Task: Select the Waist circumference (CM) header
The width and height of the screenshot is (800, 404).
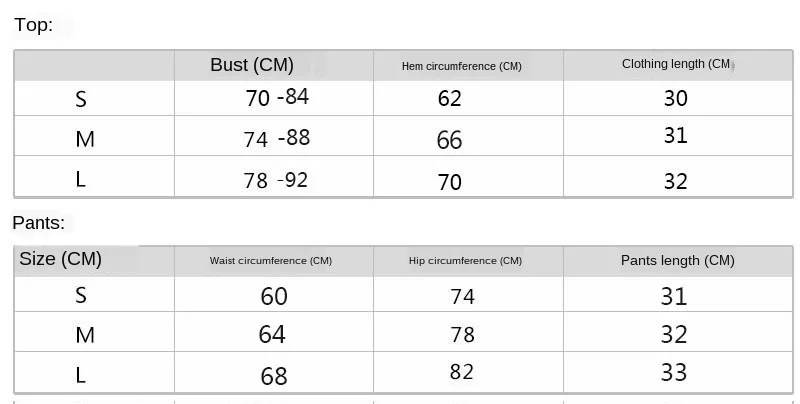Action: click(x=270, y=261)
